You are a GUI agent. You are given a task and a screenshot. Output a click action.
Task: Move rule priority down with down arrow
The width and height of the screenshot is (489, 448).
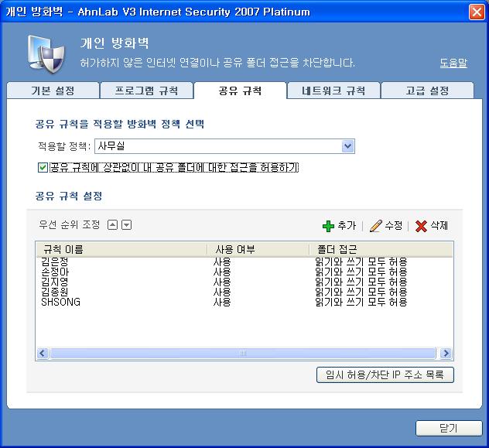tap(126, 225)
